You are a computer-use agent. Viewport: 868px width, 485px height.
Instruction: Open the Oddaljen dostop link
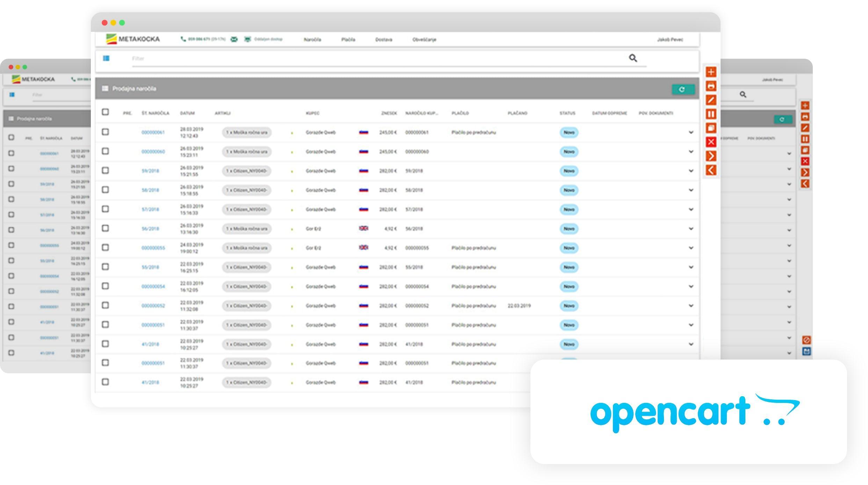click(x=268, y=39)
